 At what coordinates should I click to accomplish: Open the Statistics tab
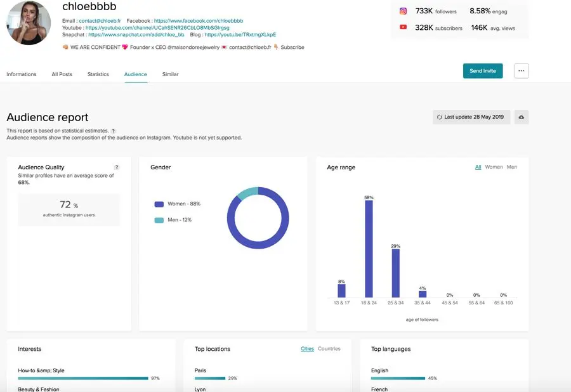98,74
